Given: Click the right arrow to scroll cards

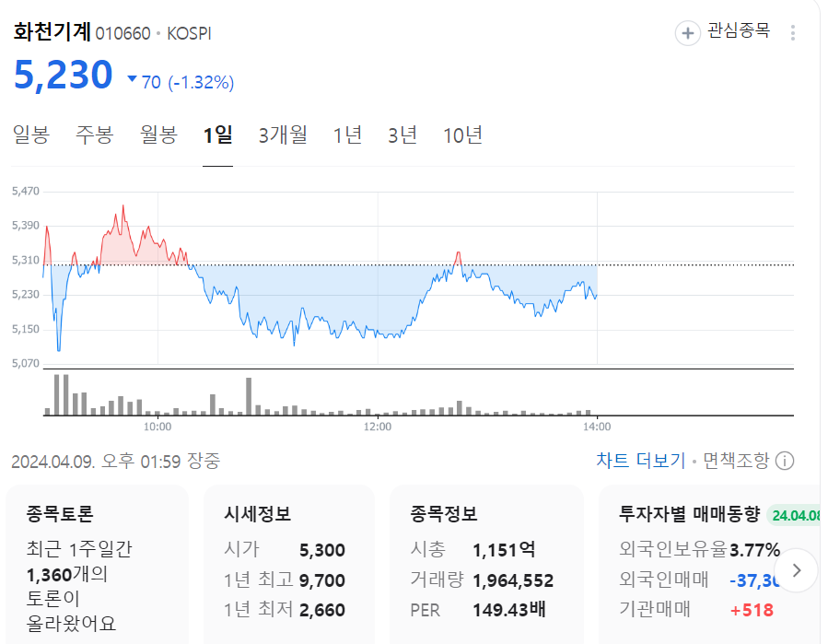Looking at the screenshot, I should (798, 570).
